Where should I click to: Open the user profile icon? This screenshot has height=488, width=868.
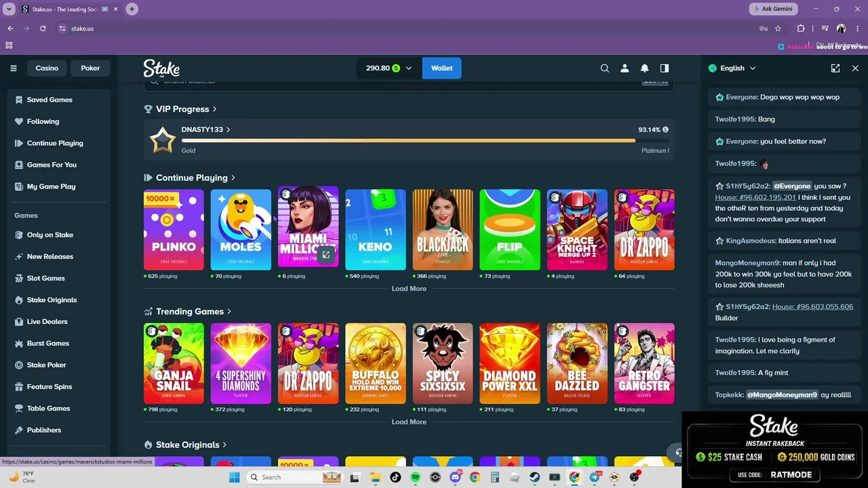click(x=625, y=68)
